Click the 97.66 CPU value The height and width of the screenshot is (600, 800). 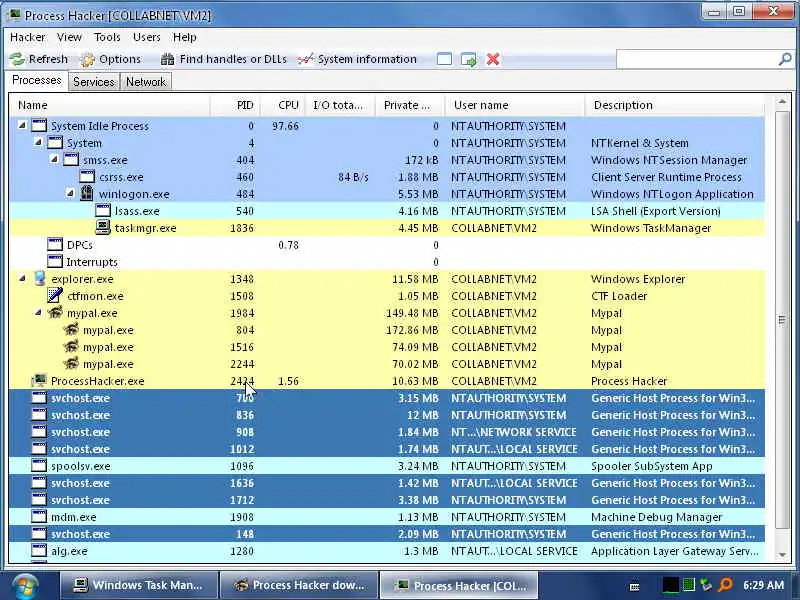point(286,126)
